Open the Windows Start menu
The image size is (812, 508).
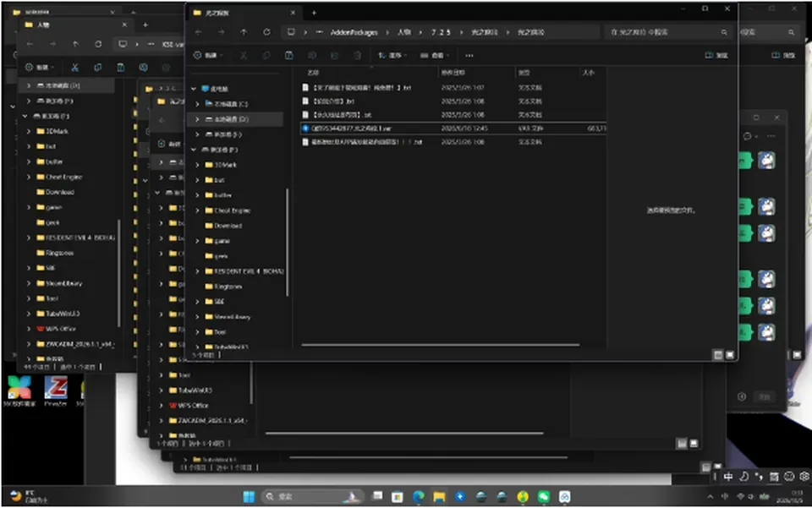coord(249,497)
